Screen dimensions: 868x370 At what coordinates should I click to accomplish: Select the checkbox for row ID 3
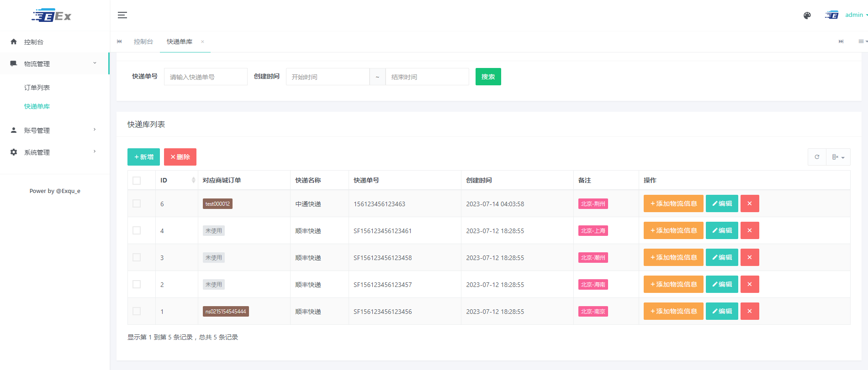(x=137, y=257)
